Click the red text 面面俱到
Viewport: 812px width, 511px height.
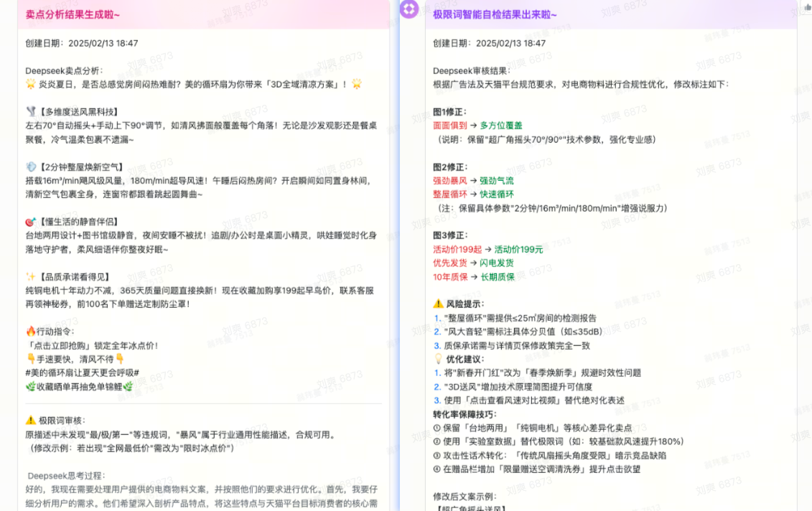[450, 126]
